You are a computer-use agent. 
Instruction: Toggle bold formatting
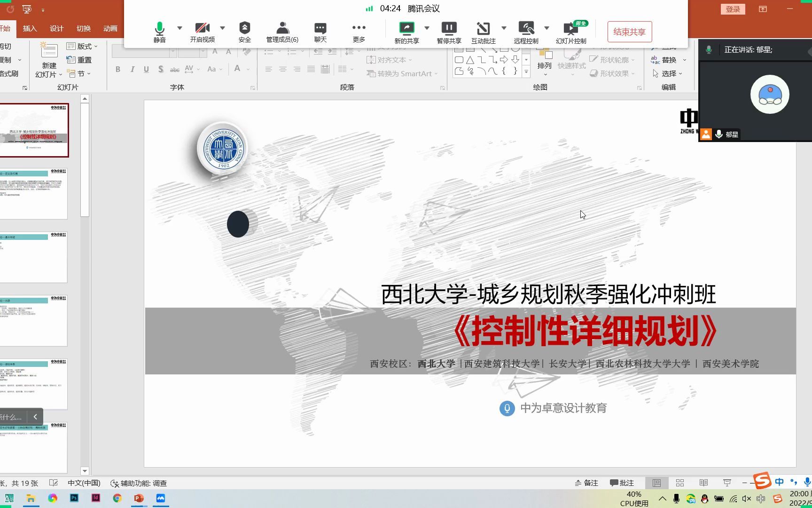118,69
